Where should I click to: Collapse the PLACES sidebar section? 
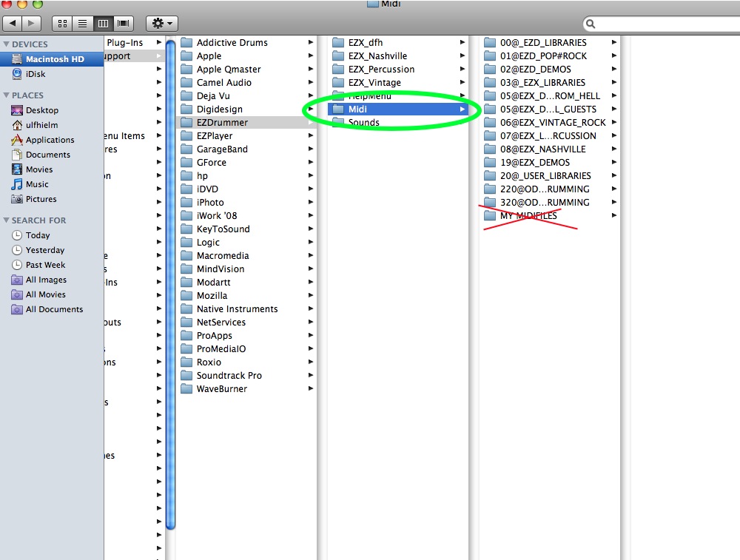click(6, 95)
